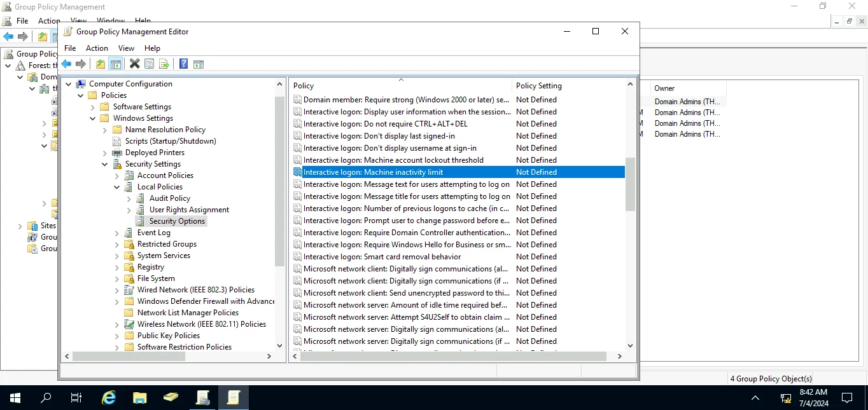Open Properties via the toolbar icon
The width and height of the screenshot is (868, 410).
(x=149, y=64)
